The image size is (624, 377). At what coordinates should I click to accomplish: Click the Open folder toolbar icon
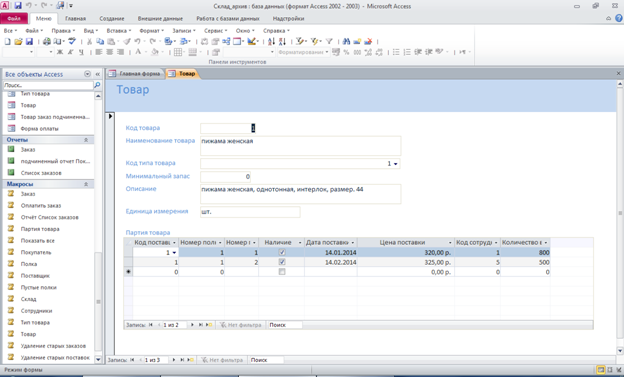(x=18, y=41)
